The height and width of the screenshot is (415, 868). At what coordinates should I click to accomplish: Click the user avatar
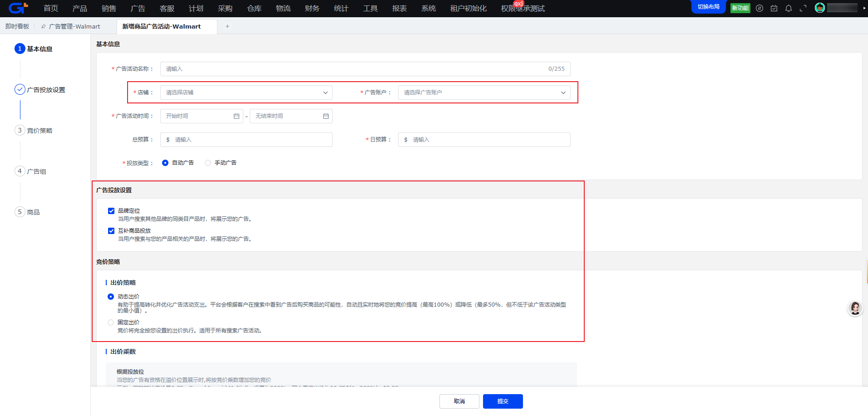[820, 8]
